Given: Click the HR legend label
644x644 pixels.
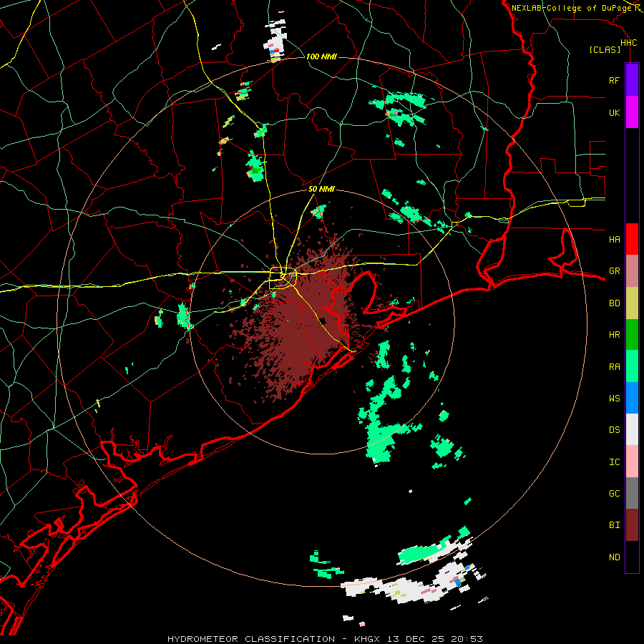Looking at the screenshot, I should coord(614,335).
